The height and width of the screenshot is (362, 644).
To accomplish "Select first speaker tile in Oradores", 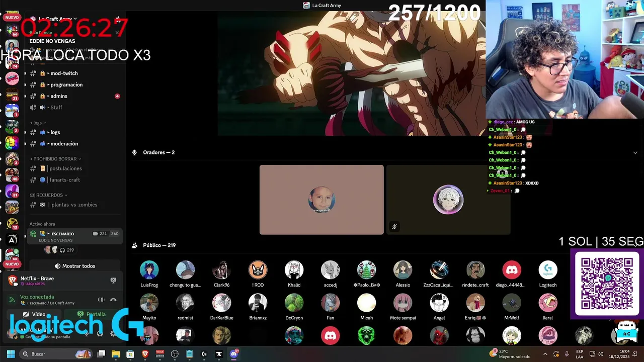I will pos(321,200).
